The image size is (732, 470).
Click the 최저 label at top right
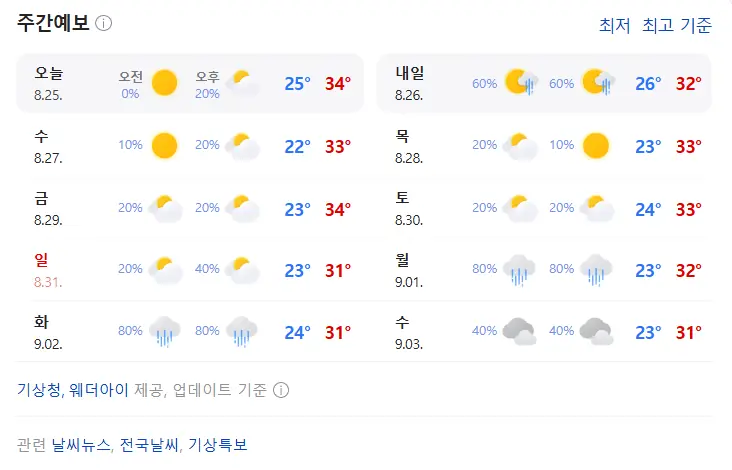(614, 25)
